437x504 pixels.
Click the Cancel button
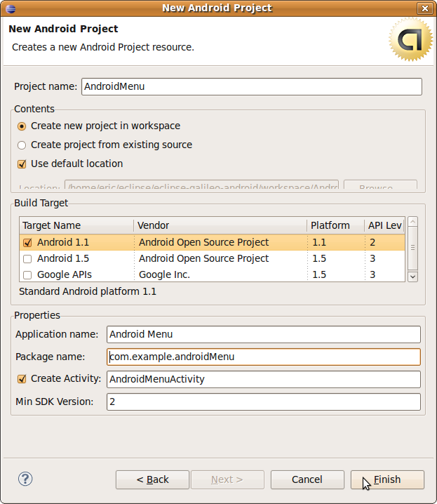(x=307, y=479)
